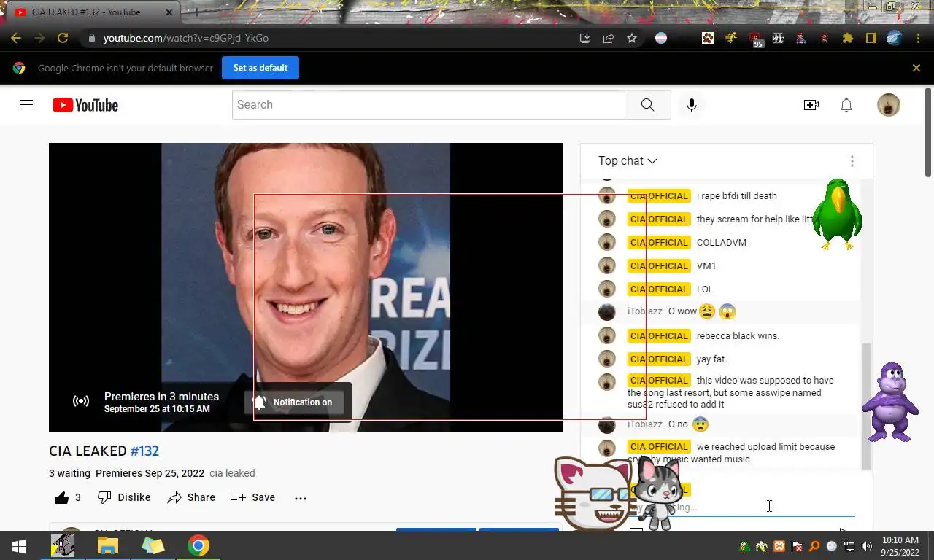The image size is (934, 560).
Task: Open the taskbar clock showing 10:10 AM
Action: pyautogui.click(x=900, y=546)
